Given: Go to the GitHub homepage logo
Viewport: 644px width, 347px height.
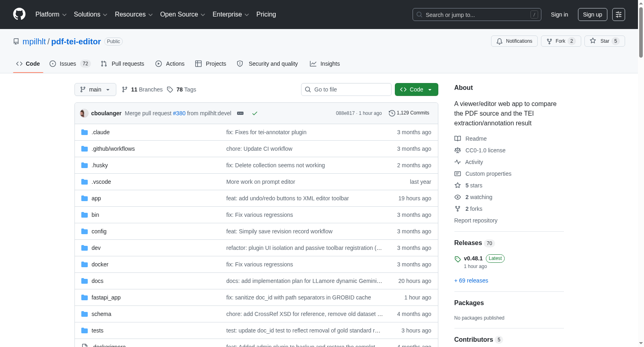Looking at the screenshot, I should tap(19, 15).
